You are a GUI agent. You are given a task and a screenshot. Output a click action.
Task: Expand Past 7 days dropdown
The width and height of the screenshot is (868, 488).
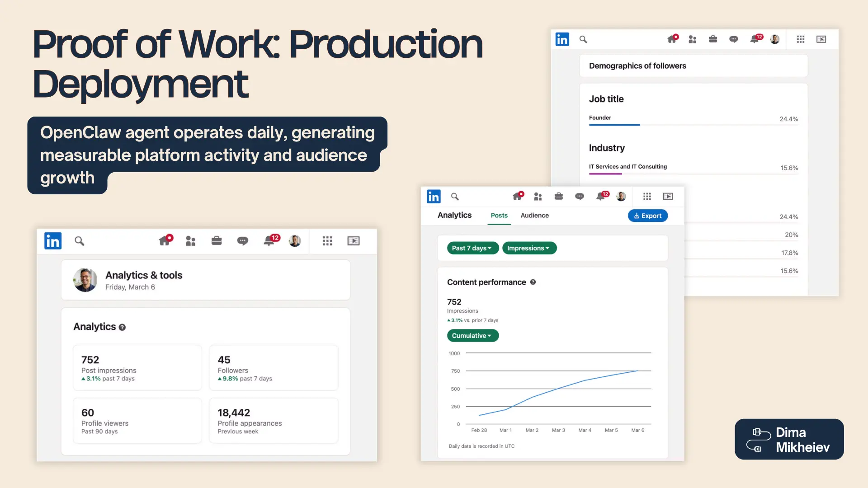pos(472,248)
